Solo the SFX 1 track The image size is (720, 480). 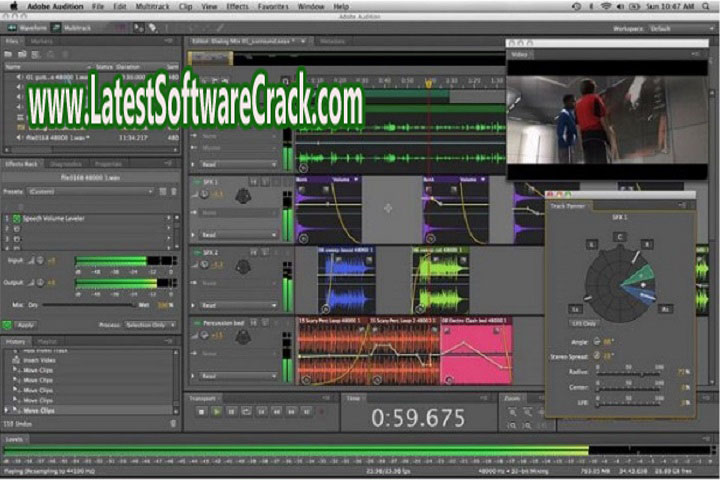point(265,182)
